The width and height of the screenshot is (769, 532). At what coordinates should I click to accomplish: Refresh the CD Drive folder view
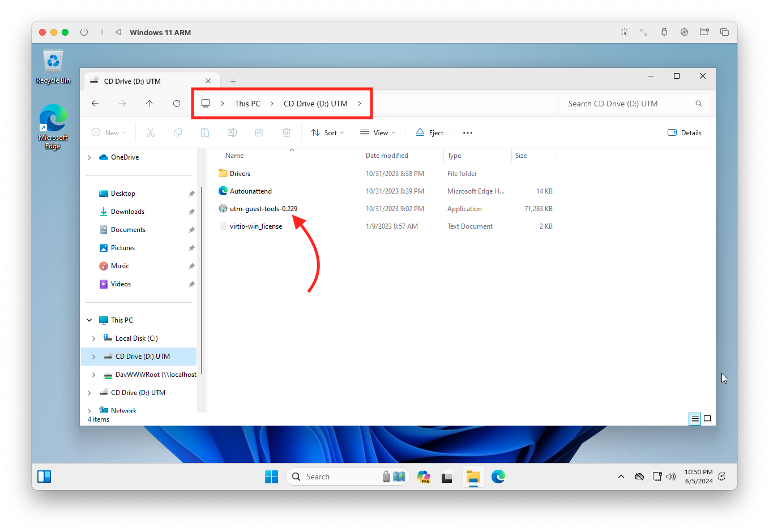tap(177, 104)
